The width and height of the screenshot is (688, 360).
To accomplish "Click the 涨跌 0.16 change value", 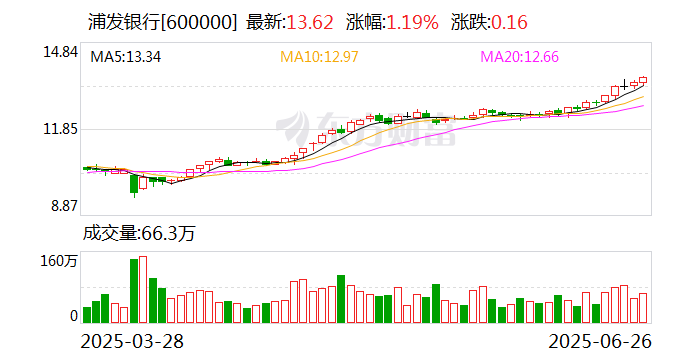I will 509,22.
